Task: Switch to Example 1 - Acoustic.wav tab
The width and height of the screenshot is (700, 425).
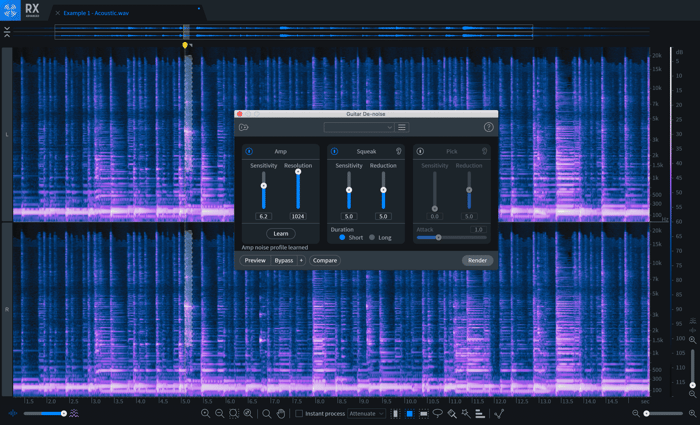Action: (96, 13)
